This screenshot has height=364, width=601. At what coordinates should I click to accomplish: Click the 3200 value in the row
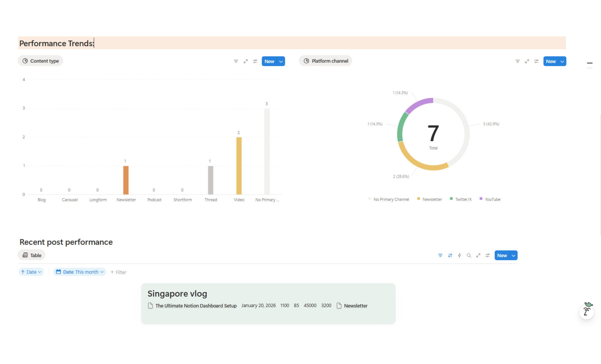326,306
